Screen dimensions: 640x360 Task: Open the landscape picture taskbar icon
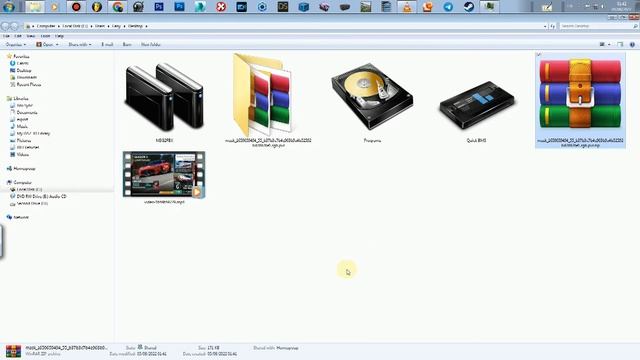[x=365, y=7]
